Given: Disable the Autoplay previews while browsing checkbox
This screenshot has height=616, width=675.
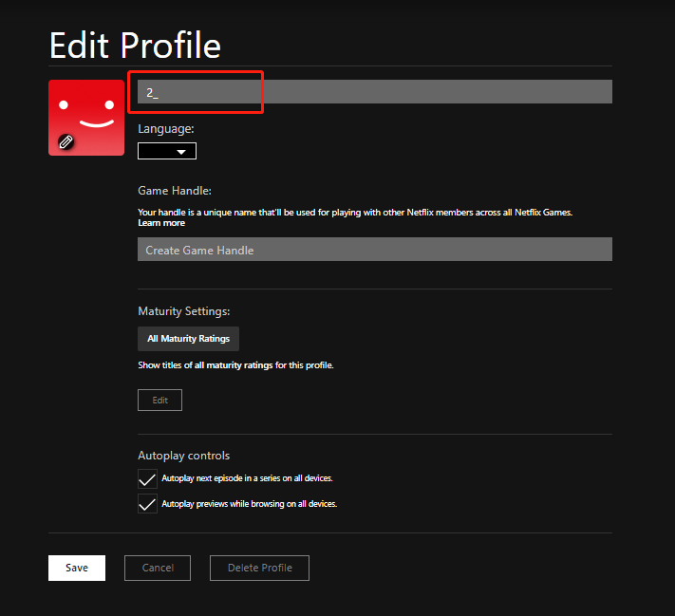Looking at the screenshot, I should coord(147,504).
